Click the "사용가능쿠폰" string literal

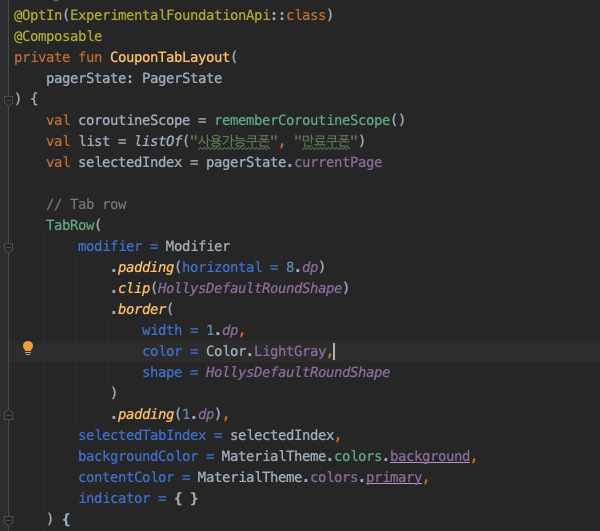[x=234, y=142]
